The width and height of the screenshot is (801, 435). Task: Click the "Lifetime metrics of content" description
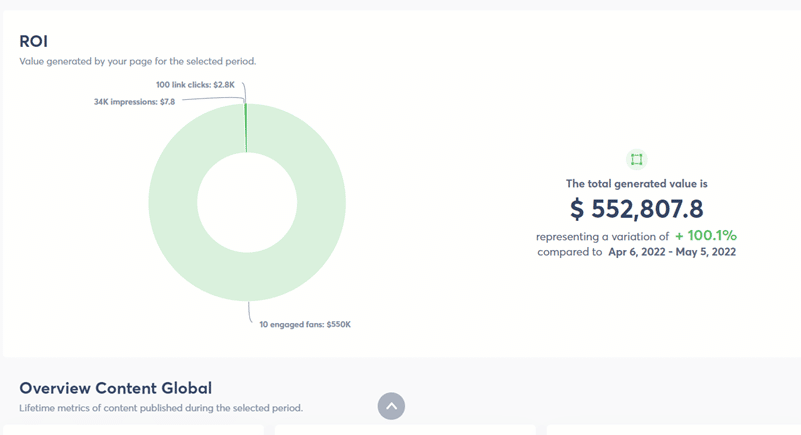click(160, 408)
